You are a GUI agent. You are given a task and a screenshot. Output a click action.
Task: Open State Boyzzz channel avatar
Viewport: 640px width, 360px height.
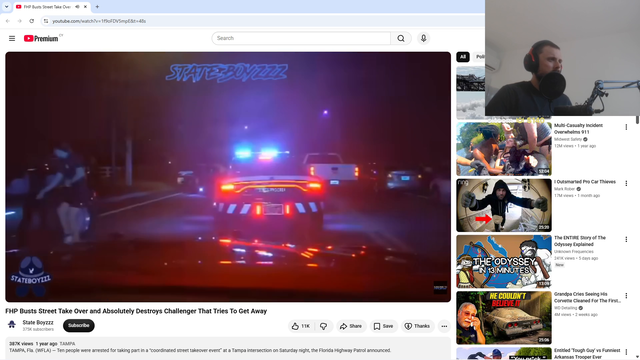pos(12,325)
